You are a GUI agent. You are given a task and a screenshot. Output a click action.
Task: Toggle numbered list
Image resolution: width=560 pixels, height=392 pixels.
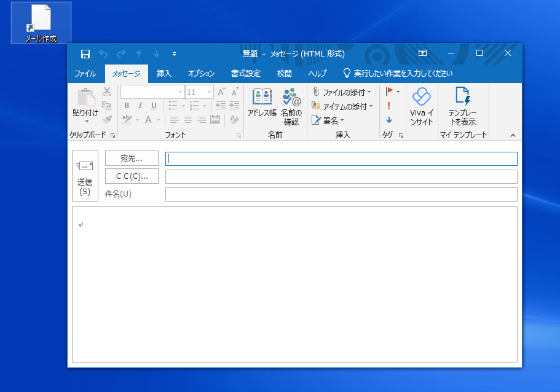(194, 106)
